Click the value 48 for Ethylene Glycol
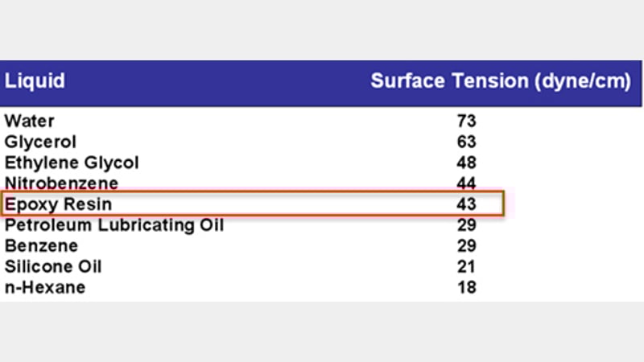The height and width of the screenshot is (362, 644). point(466,163)
